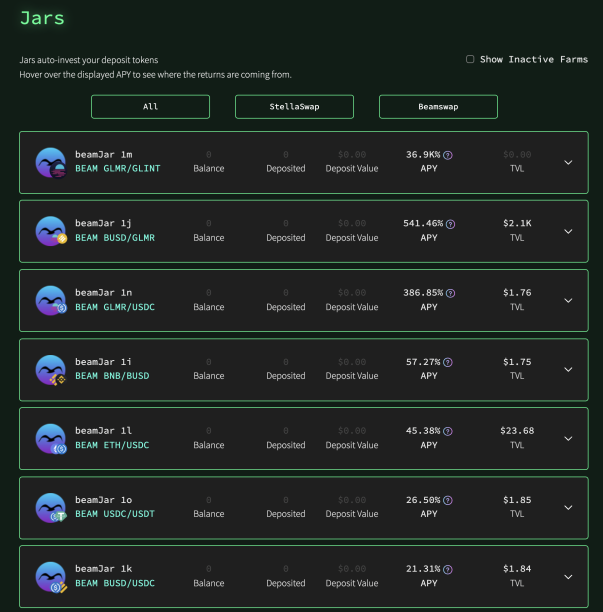Click the 21.31% APY value
Screen dimensions: 603x612
(423, 569)
